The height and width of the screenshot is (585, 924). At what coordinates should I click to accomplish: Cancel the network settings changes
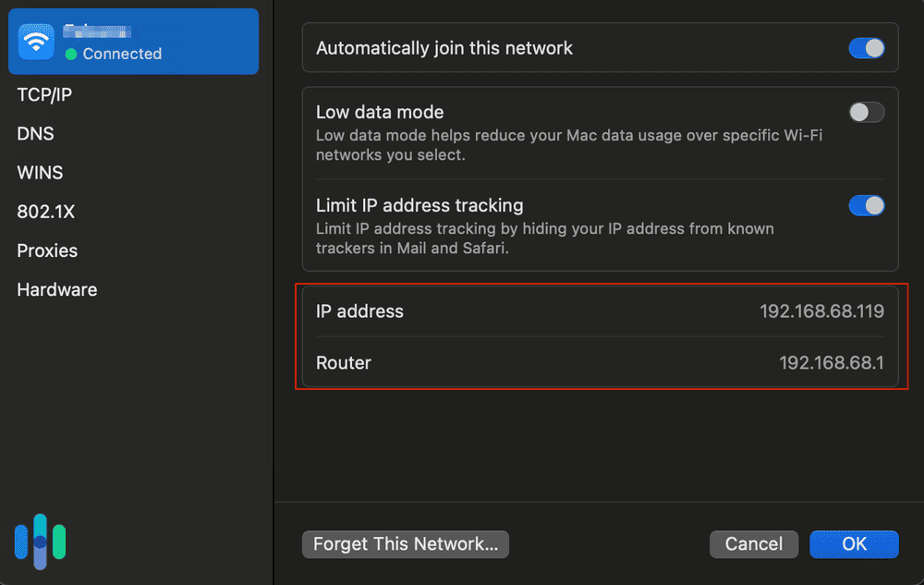coord(753,544)
